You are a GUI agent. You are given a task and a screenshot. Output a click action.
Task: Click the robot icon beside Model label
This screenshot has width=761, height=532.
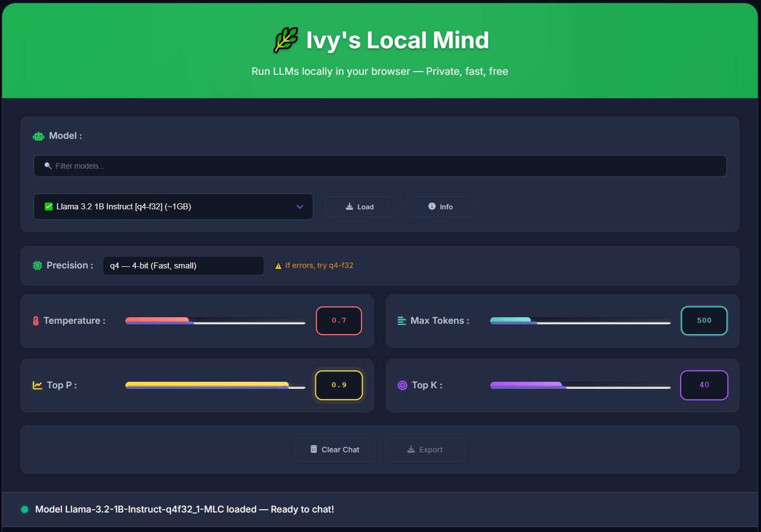[39, 136]
